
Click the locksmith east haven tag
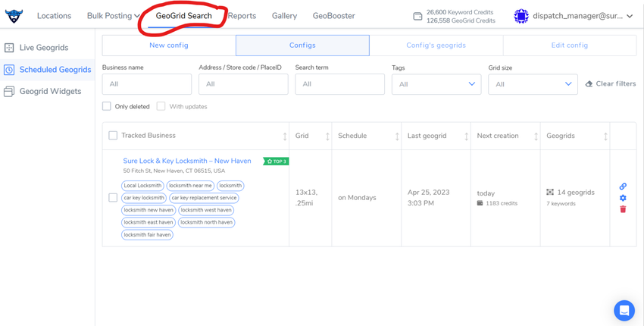[148, 222]
